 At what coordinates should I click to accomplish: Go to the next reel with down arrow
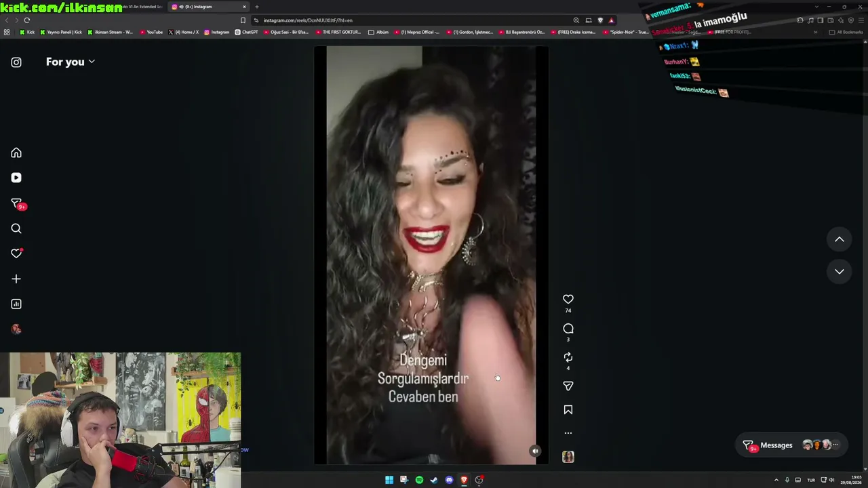click(x=840, y=272)
